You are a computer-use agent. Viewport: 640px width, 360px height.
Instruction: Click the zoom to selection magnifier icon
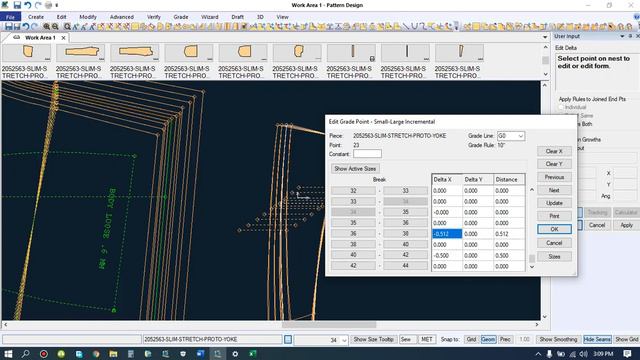coord(67,27)
